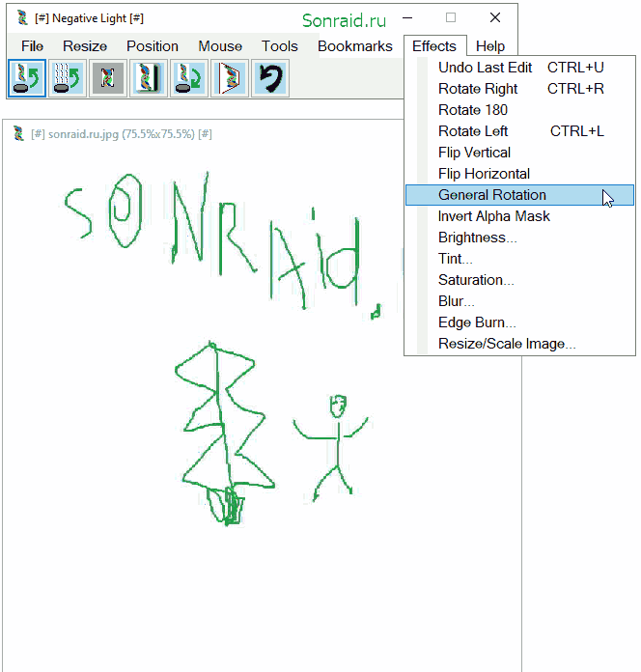This screenshot has width=641, height=672.
Task: Choose Flip Horizontal effect
Action: pyautogui.click(x=519, y=174)
